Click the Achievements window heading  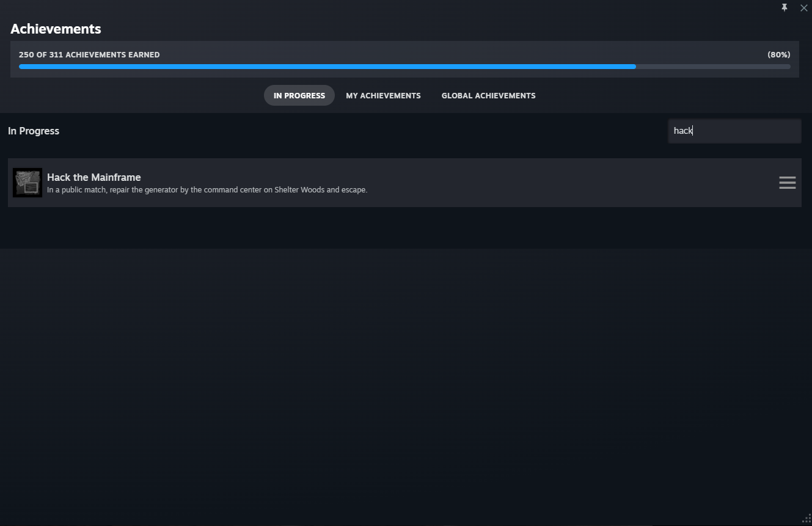coord(56,29)
